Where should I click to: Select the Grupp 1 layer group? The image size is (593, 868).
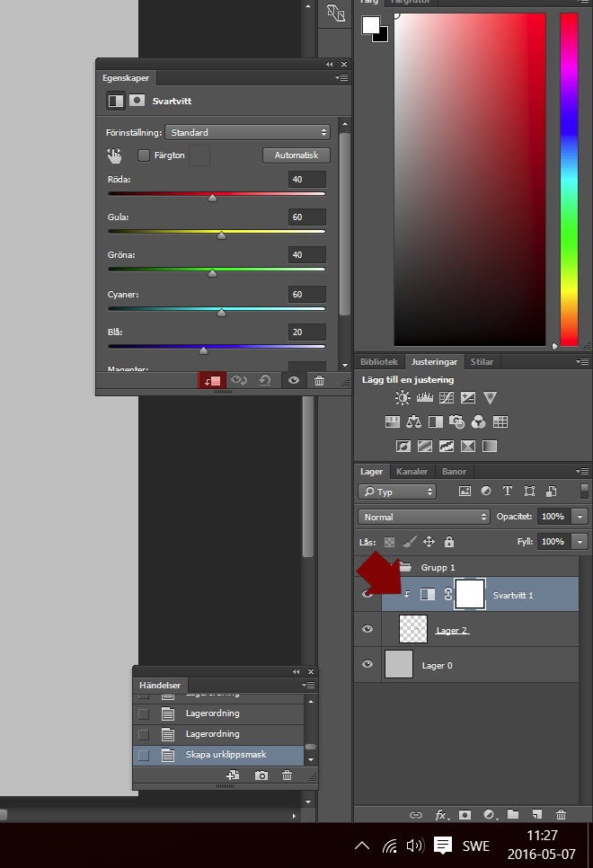[466, 567]
